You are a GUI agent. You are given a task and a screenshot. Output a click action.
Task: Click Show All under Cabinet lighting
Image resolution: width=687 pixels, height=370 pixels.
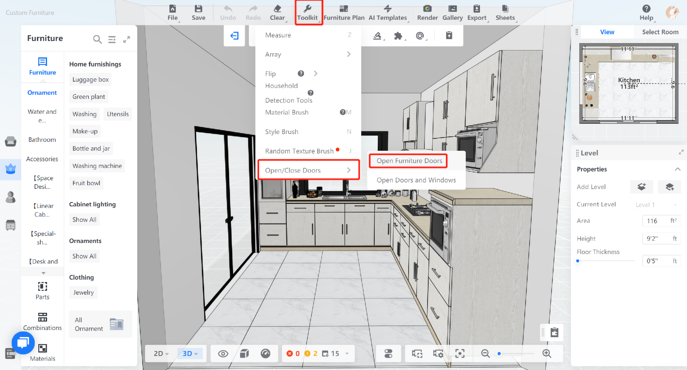tap(84, 220)
